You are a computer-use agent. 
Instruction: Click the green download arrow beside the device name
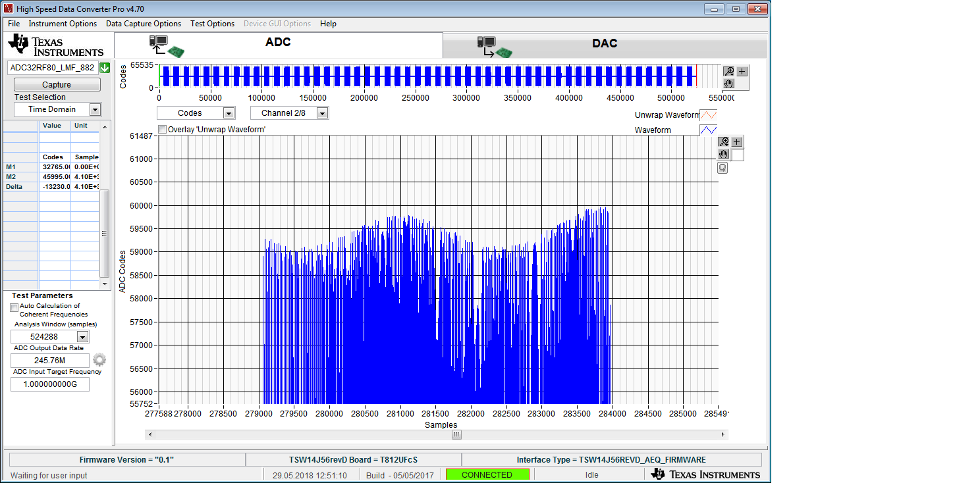click(x=105, y=68)
